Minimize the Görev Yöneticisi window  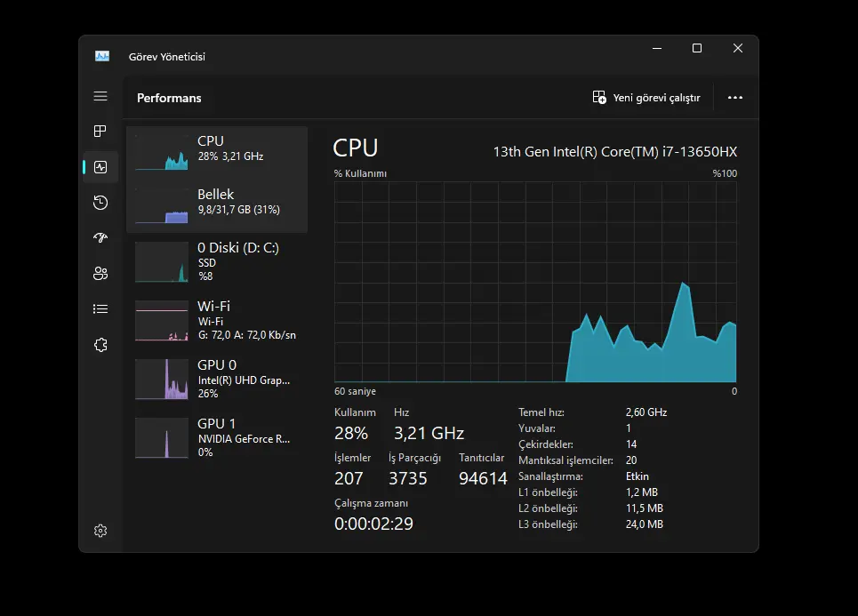tap(657, 48)
